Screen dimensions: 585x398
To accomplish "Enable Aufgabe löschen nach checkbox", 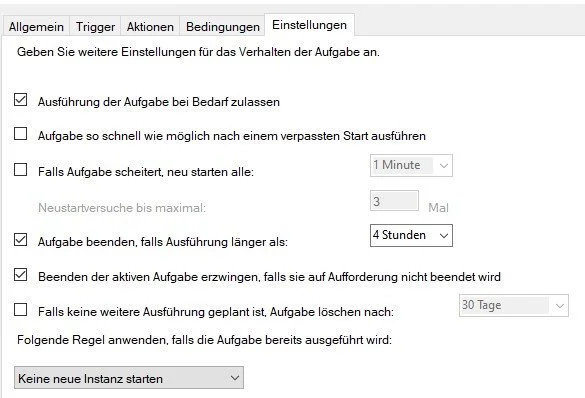I will (x=21, y=310).
